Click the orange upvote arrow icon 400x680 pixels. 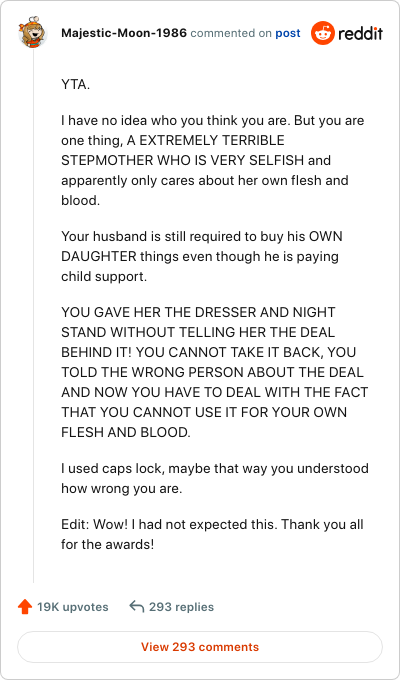coord(25,607)
